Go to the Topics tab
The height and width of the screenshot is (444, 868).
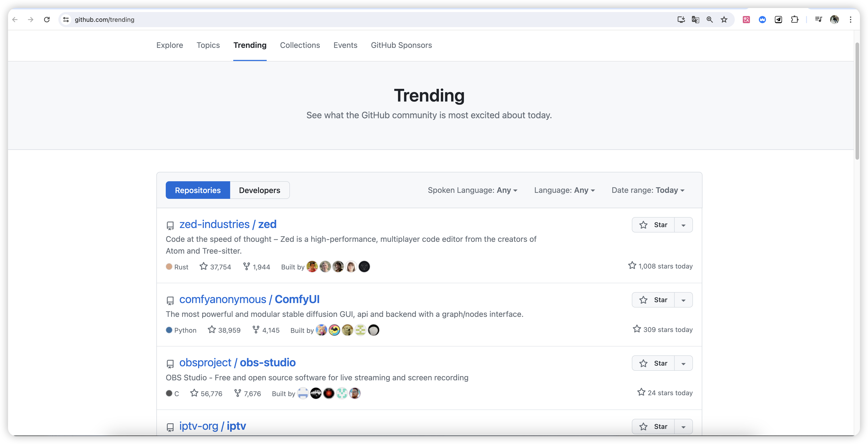click(208, 45)
